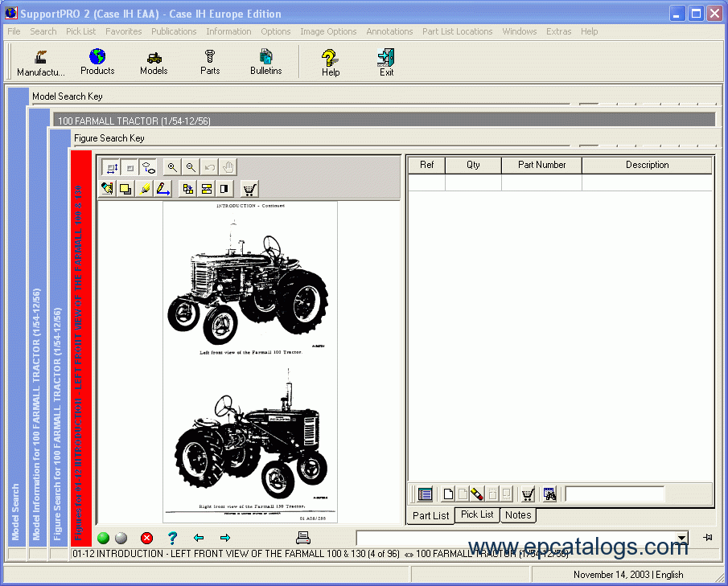Screen dimensions: 728x586
Task: Open the Bulletins icon
Action: [x=265, y=62]
